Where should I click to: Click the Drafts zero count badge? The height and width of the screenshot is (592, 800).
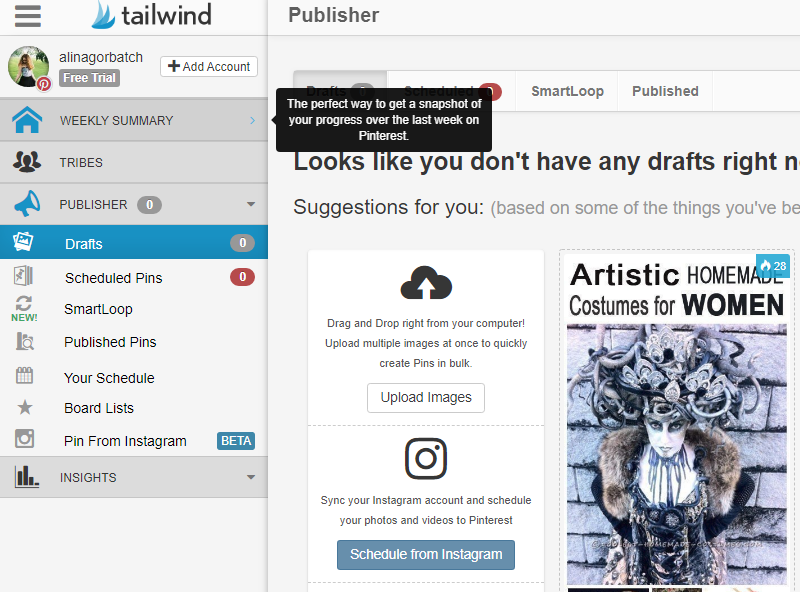pyautogui.click(x=242, y=243)
